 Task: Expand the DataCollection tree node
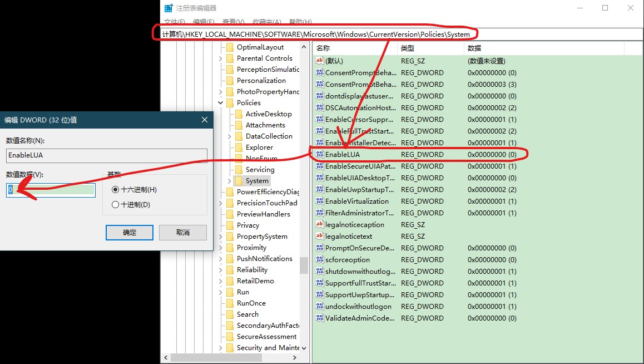point(230,136)
